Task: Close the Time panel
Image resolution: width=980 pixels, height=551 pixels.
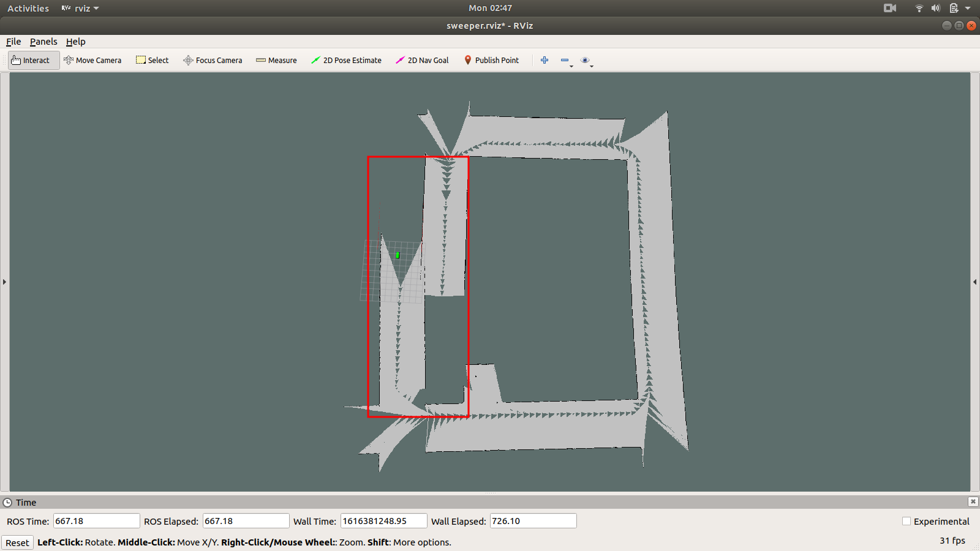Action: (x=973, y=501)
